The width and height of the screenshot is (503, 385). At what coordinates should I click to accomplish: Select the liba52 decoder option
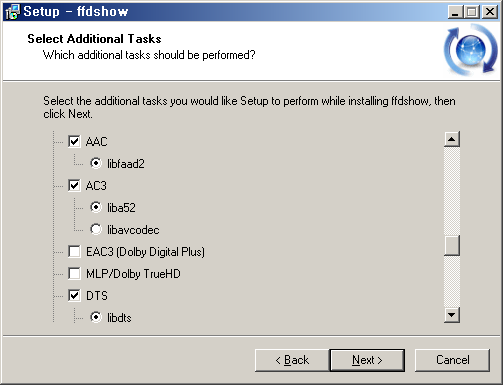point(96,207)
